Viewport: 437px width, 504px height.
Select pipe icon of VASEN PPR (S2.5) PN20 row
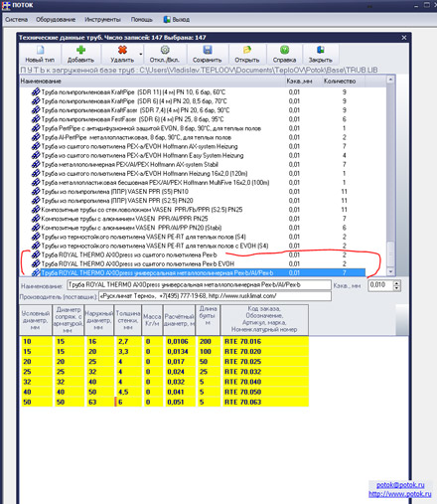click(x=36, y=201)
